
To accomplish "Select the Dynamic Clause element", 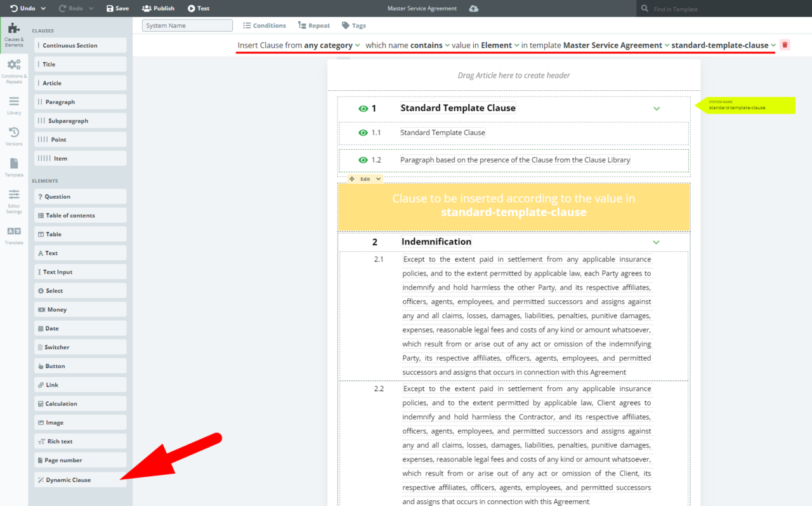I will [x=80, y=478].
